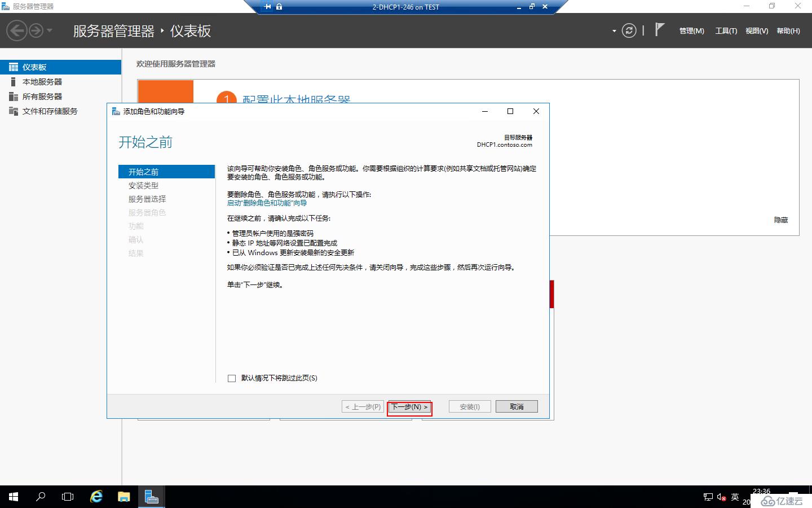Screen dimensions: 812x508
Task: Click Server Manager taskbar icon
Action: 151,497
